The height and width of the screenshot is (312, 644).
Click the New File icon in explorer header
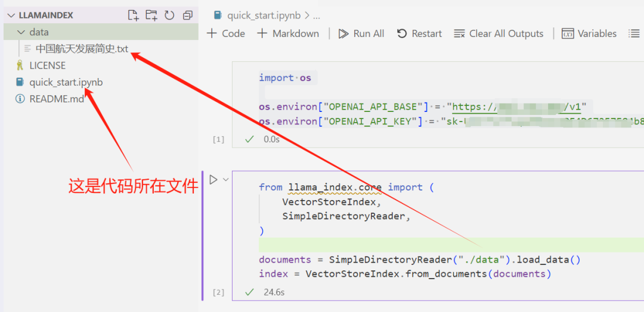click(133, 15)
